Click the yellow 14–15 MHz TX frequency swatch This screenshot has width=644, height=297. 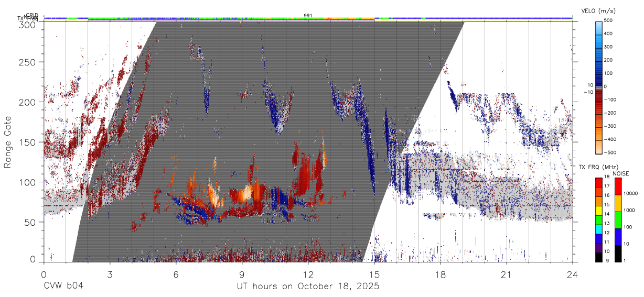(598, 211)
